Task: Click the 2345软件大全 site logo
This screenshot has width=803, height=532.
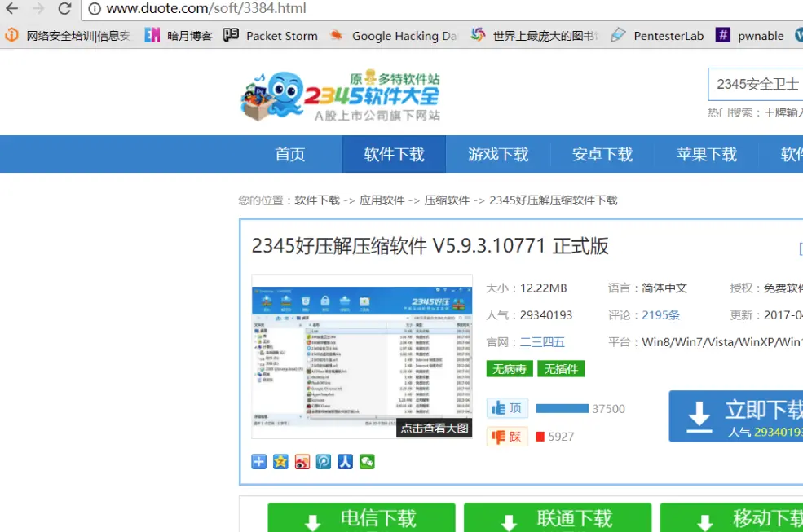Action: [340, 96]
